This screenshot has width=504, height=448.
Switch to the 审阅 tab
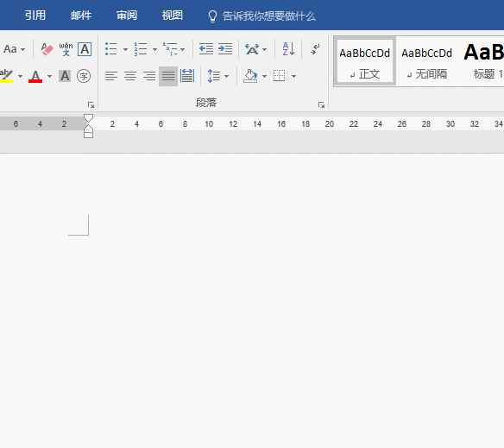pyautogui.click(x=127, y=16)
